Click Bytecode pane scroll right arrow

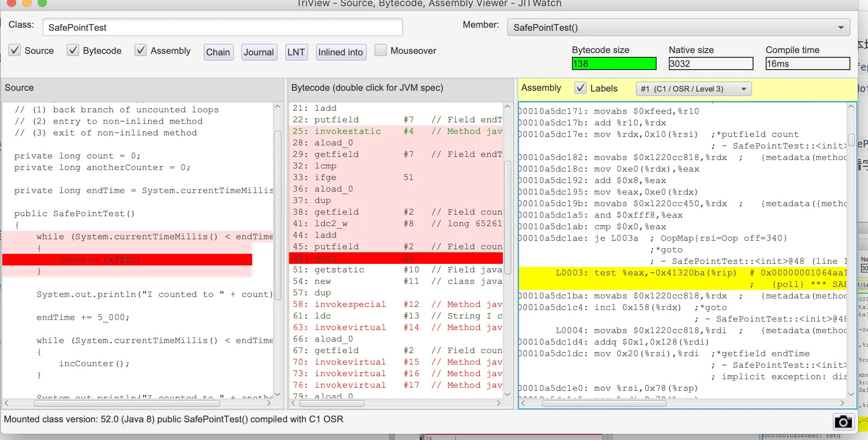[x=499, y=403]
